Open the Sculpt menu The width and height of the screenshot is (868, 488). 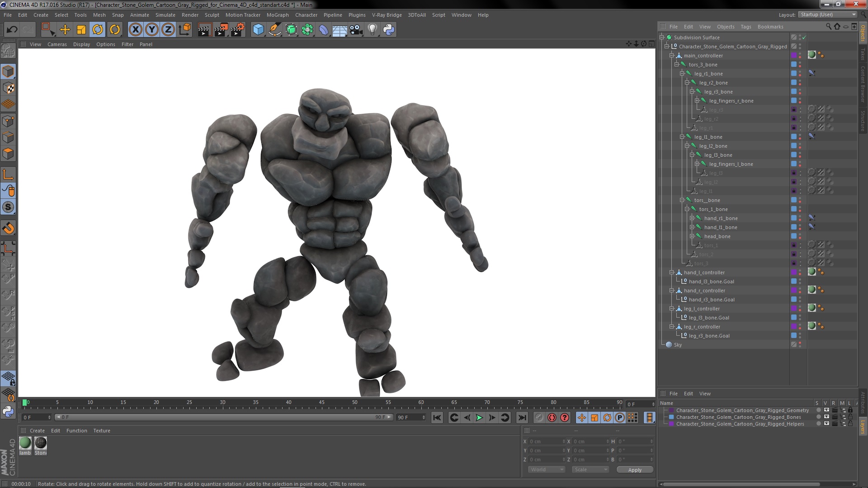pos(212,15)
